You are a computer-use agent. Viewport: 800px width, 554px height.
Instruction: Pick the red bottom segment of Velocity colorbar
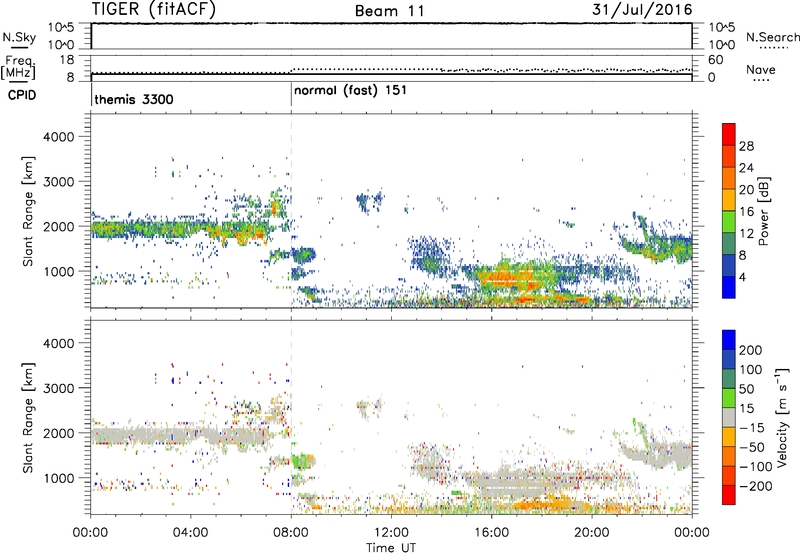pos(729,495)
